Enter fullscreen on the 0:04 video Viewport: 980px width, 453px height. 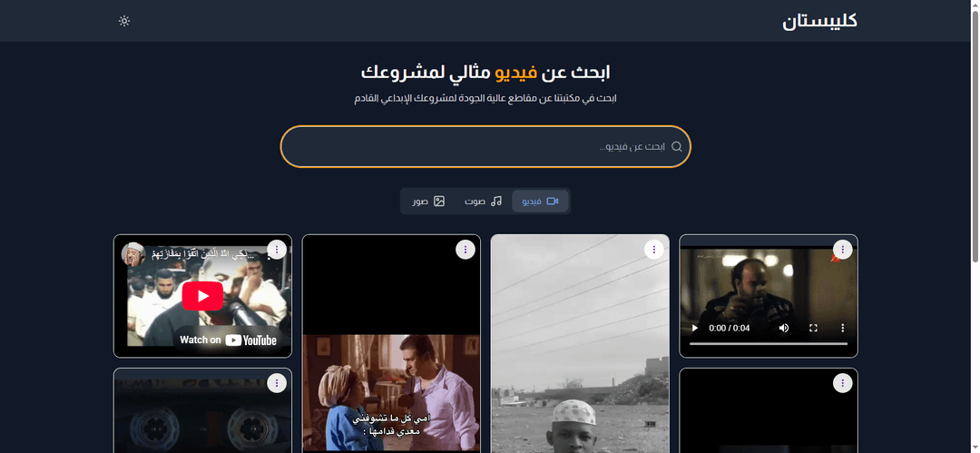pyautogui.click(x=813, y=328)
